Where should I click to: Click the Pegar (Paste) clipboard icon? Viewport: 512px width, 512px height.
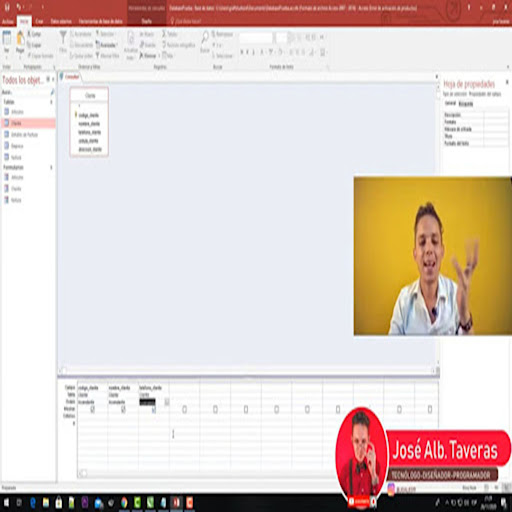pyautogui.click(x=20, y=42)
